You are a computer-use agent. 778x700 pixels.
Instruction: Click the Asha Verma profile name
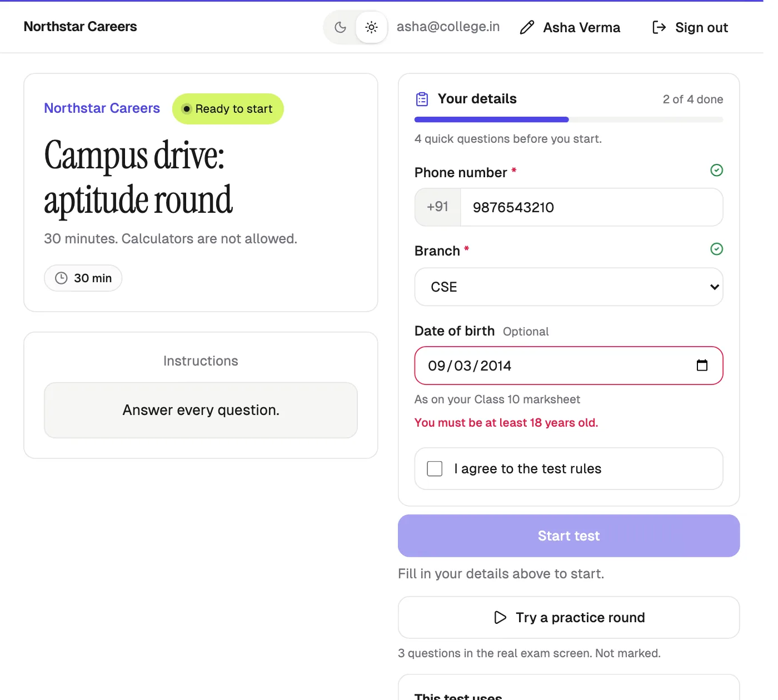tap(582, 28)
